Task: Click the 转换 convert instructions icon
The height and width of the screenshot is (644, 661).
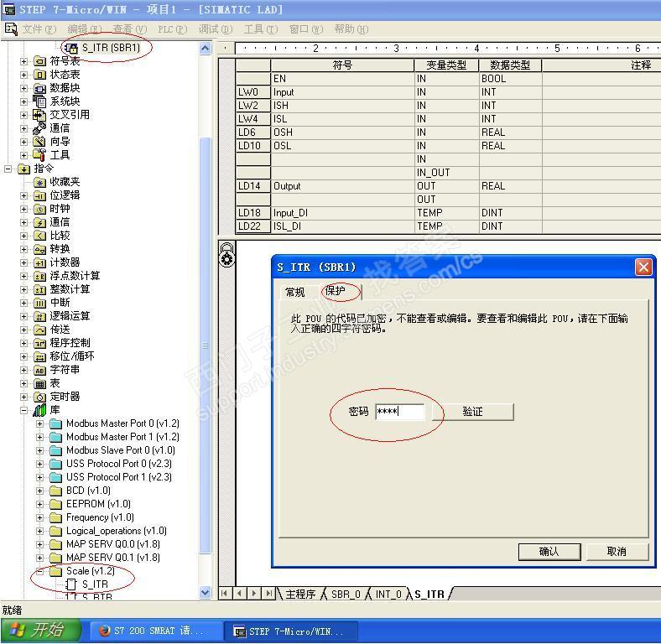Action: (39, 249)
